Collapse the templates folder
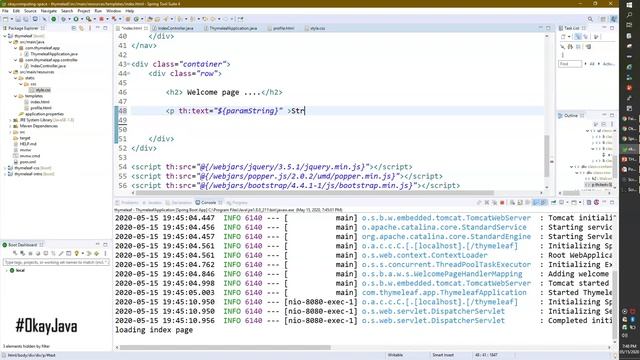 pyautogui.click(x=16, y=96)
